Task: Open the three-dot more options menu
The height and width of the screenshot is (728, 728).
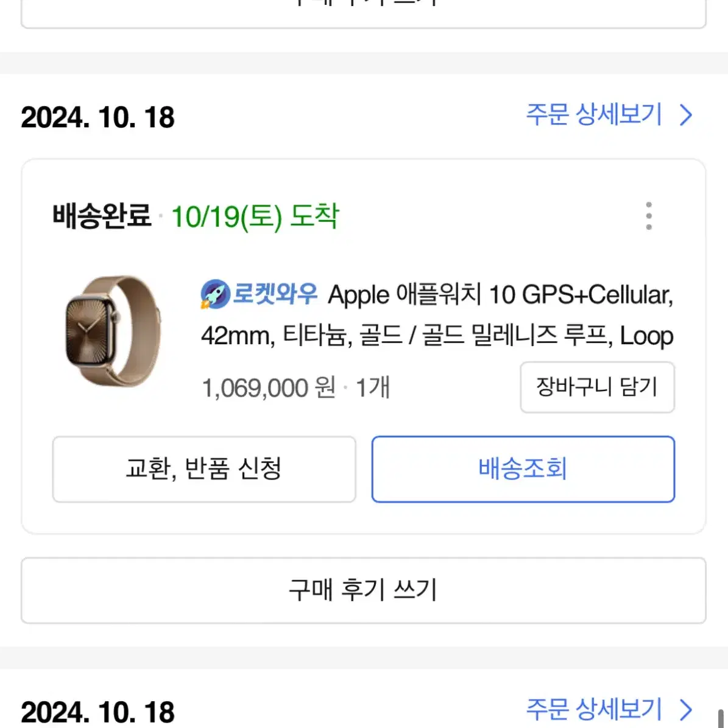Action: [x=649, y=216]
